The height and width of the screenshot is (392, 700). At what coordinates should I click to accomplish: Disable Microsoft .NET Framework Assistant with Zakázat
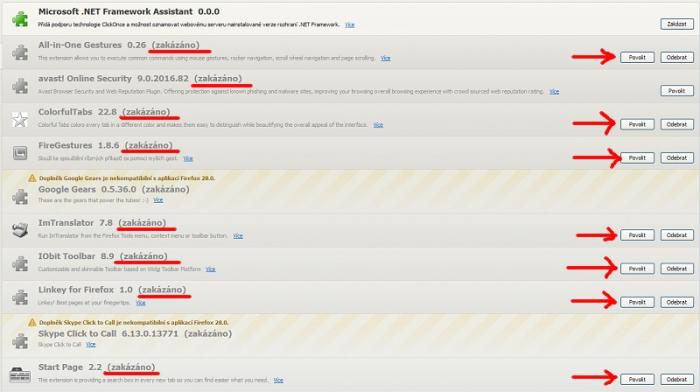tap(677, 24)
